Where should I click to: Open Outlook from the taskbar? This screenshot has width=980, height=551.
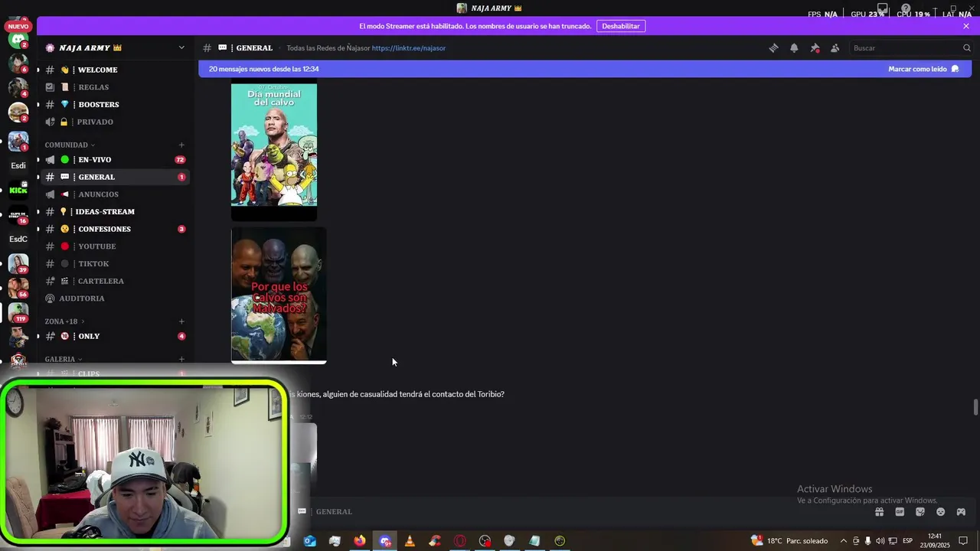click(x=310, y=541)
